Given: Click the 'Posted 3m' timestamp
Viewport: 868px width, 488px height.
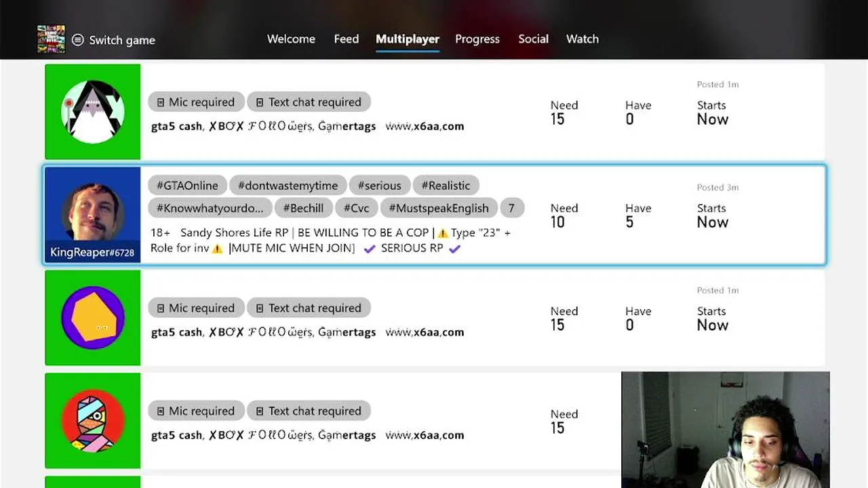Looking at the screenshot, I should (717, 187).
